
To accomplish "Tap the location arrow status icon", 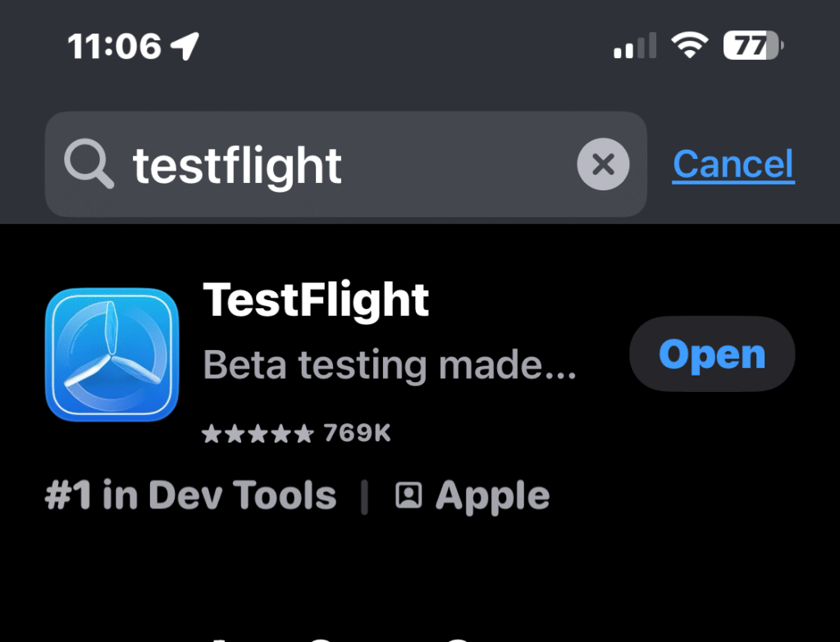I will [185, 45].
